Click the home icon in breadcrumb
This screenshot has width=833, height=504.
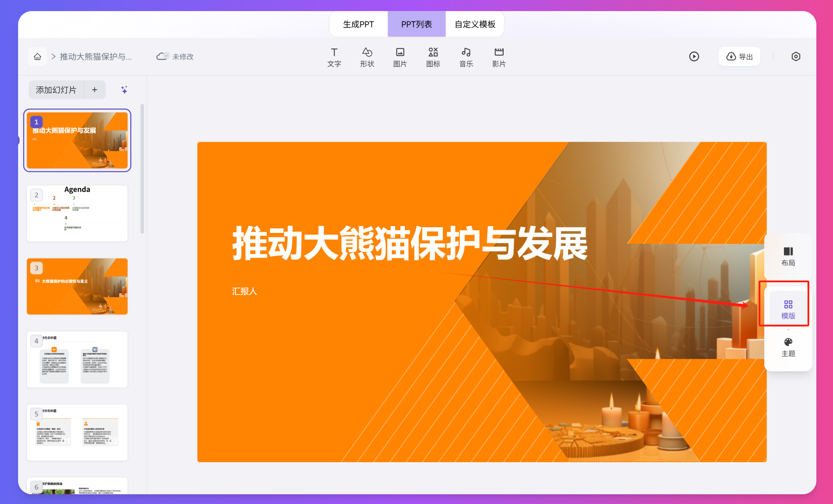tap(37, 57)
